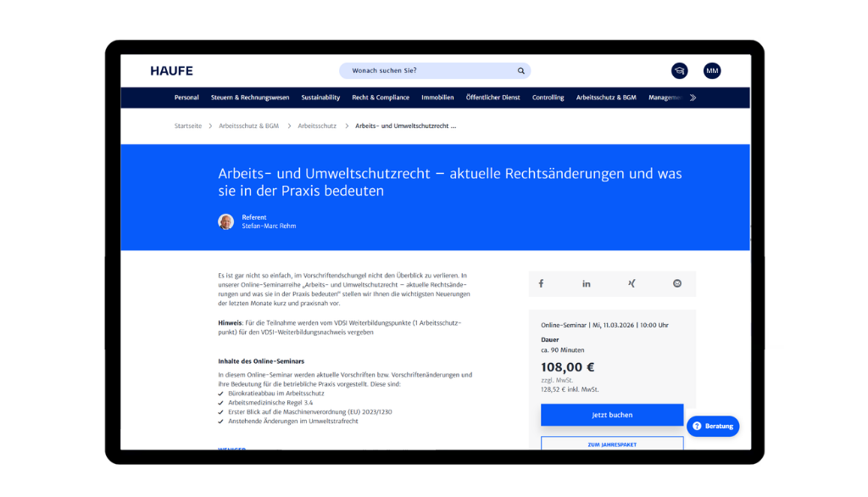Expand more navigation categories with double chevron
The height and width of the screenshot is (497, 868).
(x=693, y=98)
